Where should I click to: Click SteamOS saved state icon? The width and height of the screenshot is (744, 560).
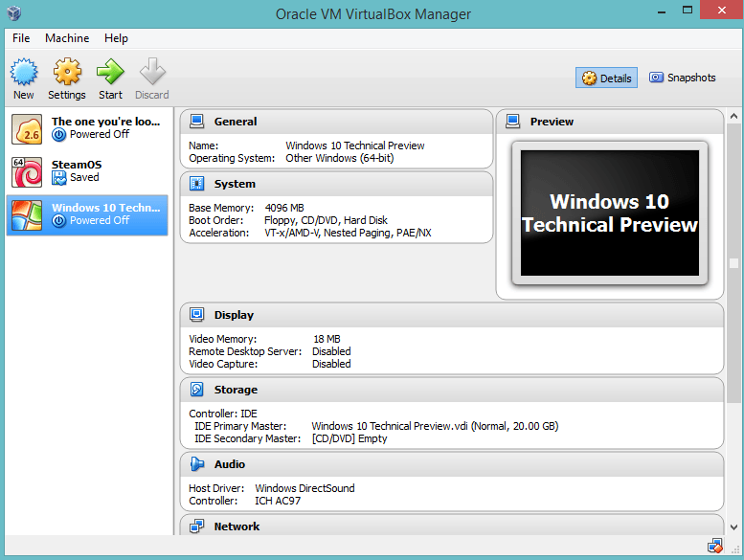click(58, 178)
